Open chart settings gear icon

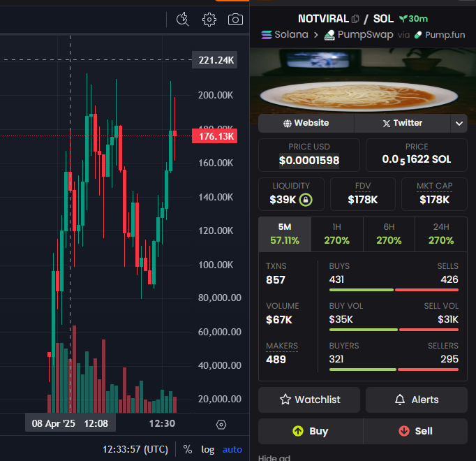coord(209,20)
